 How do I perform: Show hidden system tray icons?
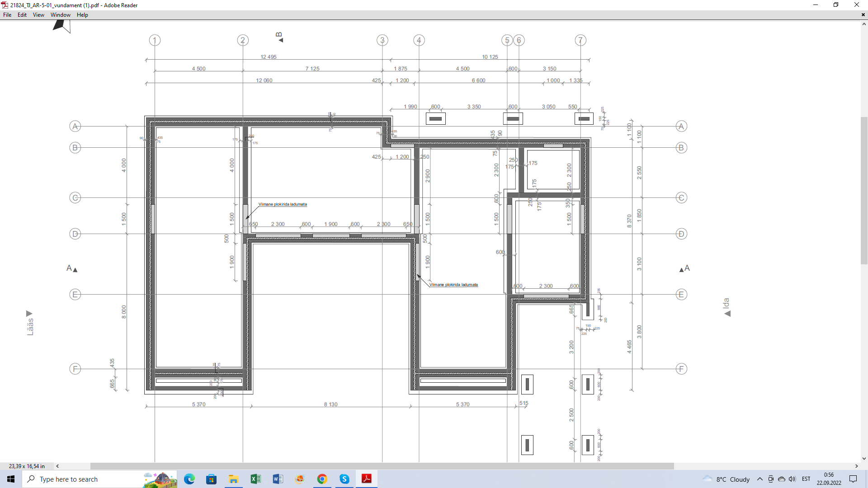click(759, 479)
